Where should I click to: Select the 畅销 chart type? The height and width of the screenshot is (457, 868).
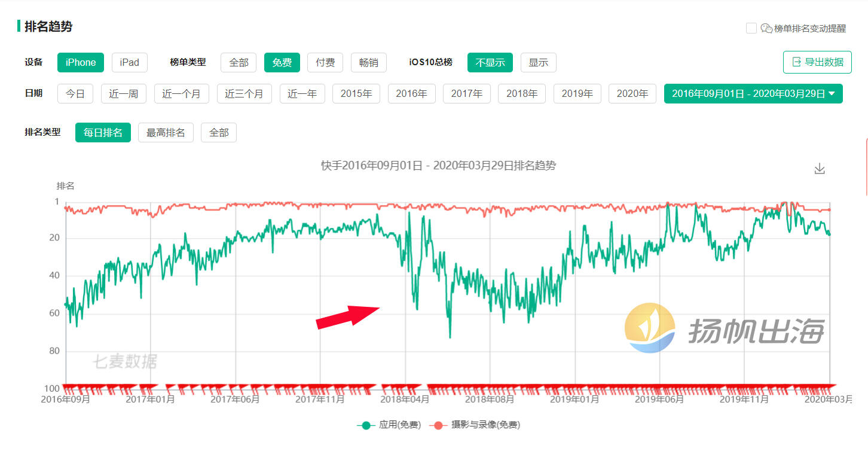(x=368, y=62)
